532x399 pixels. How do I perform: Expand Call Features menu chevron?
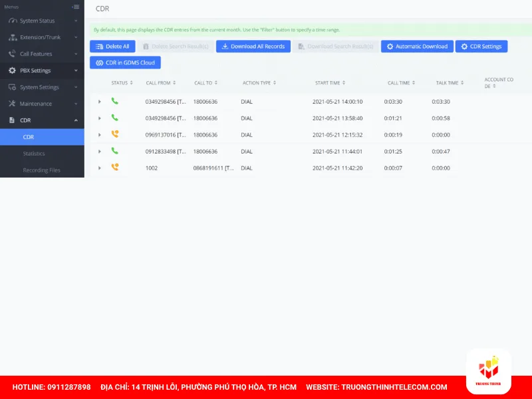tap(76, 54)
